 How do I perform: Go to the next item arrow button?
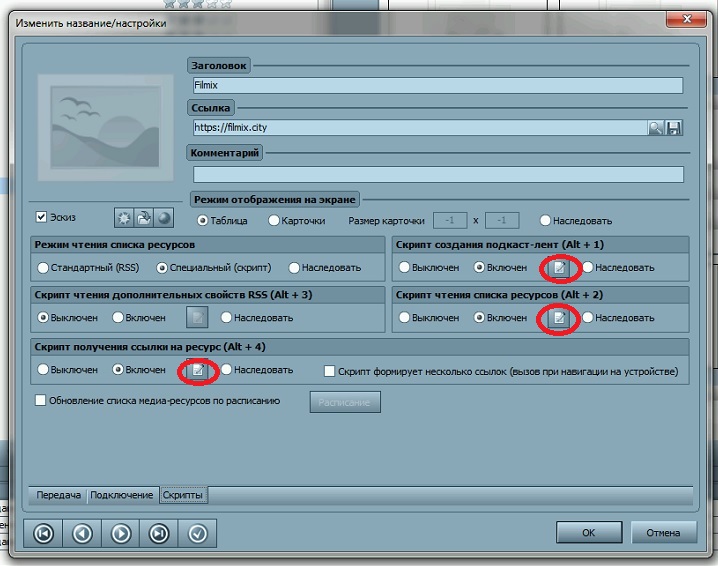(x=121, y=533)
